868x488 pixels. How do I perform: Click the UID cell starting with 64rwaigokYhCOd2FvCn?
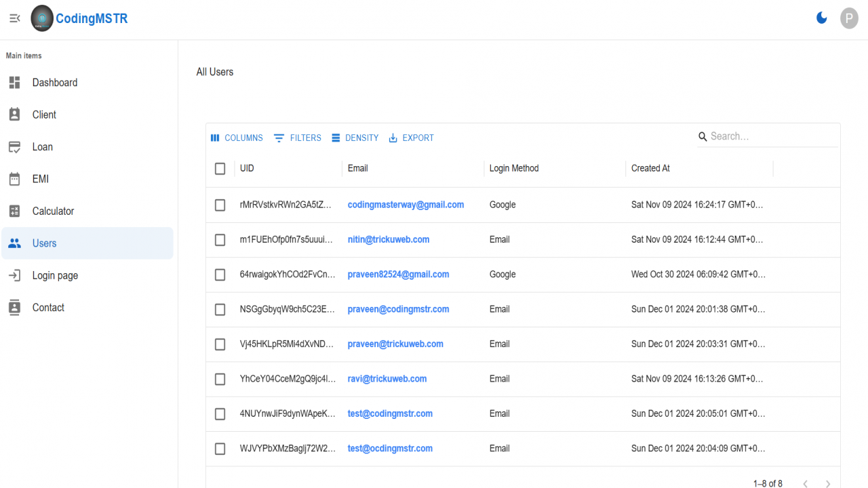(288, 274)
